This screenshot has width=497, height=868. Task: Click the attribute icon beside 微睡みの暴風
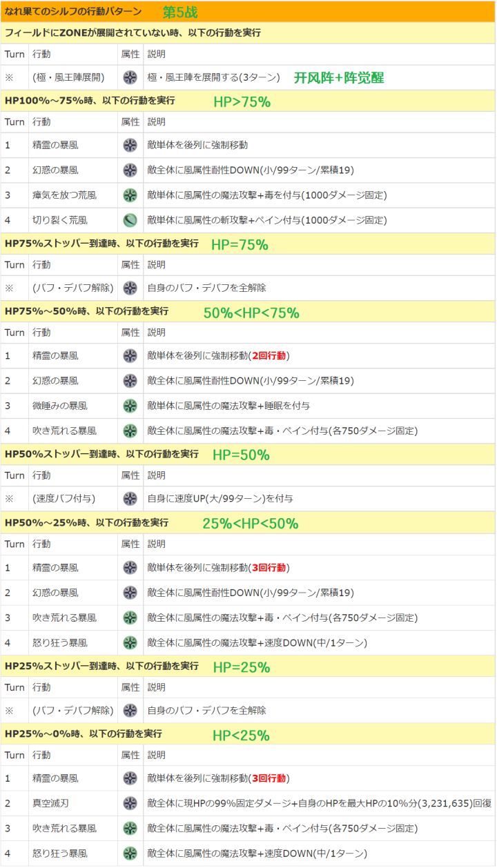pyautogui.click(x=130, y=406)
